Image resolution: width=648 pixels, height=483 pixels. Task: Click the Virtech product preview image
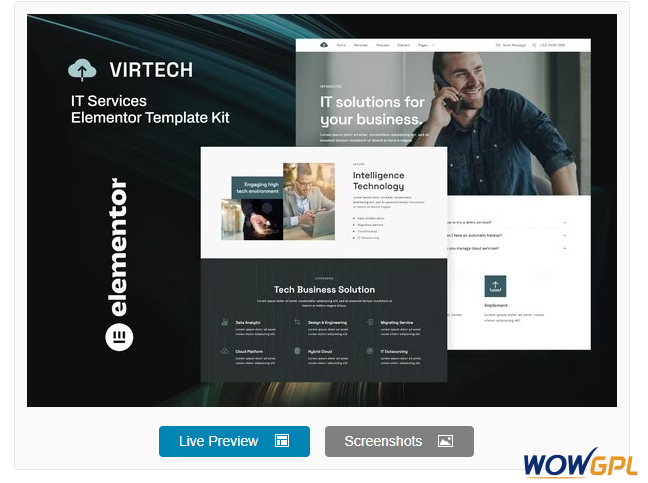322,210
